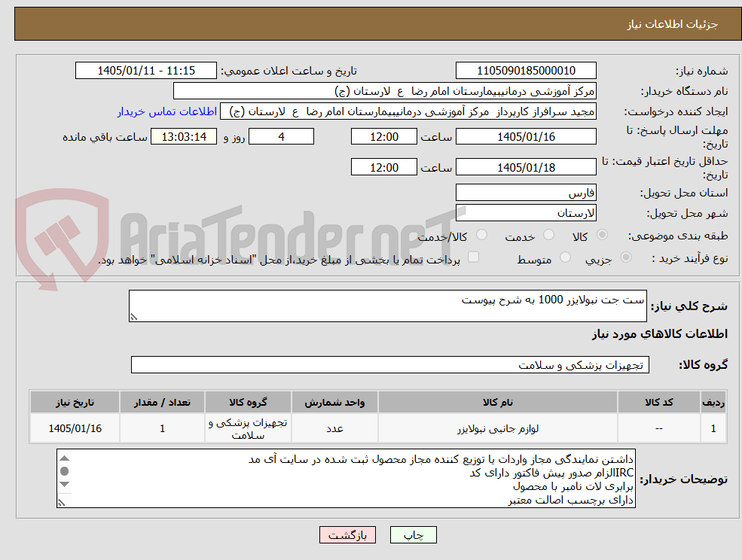Click scroll-down arrow in buyer notes box
This screenshot has width=742, height=560.
(x=65, y=484)
